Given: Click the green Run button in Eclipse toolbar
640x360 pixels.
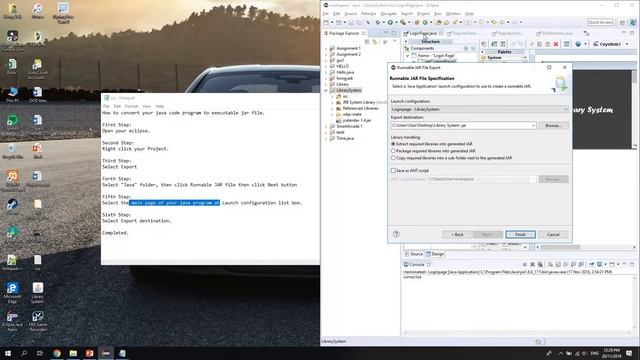Looking at the screenshot, I should point(390,22).
